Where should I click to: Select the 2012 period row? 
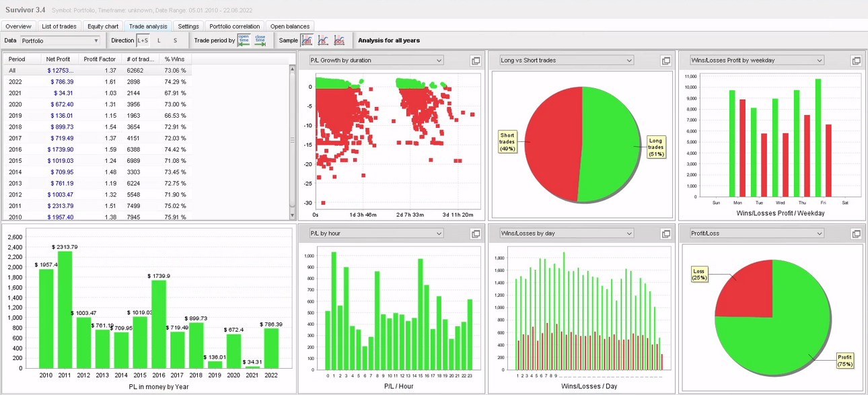pyautogui.click(x=96, y=194)
